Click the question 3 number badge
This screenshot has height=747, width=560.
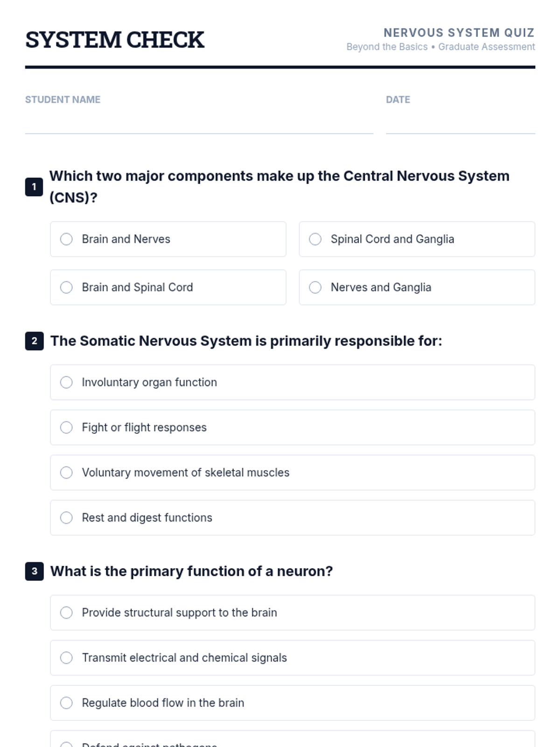[x=34, y=571]
